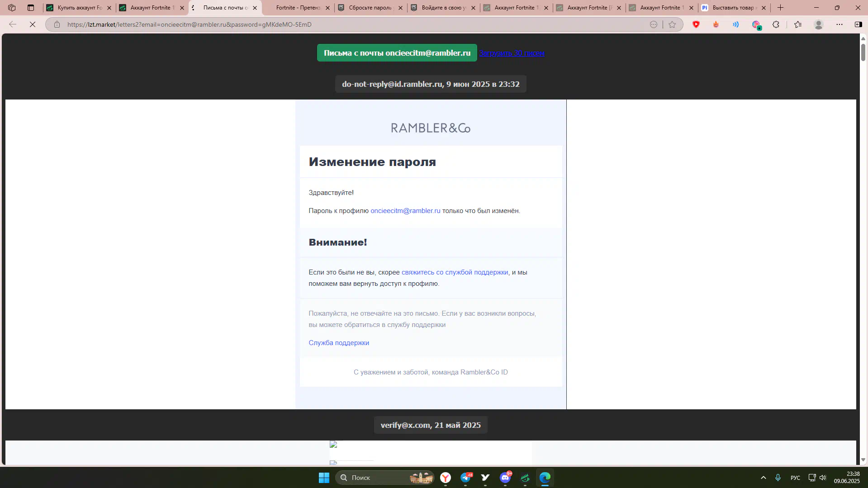
Task: Open Microsoft Edge taskbar icon
Action: [x=545, y=478]
